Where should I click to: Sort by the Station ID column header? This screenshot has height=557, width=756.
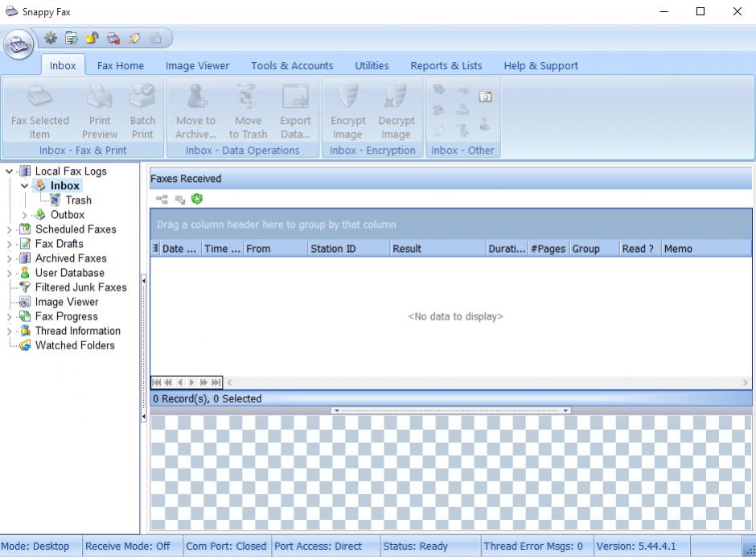pyautogui.click(x=348, y=249)
